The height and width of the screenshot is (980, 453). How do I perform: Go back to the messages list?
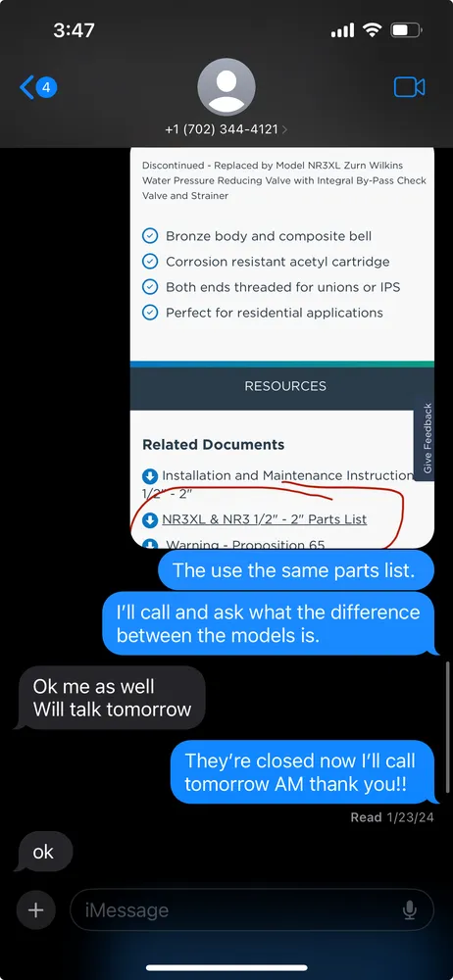[38, 87]
